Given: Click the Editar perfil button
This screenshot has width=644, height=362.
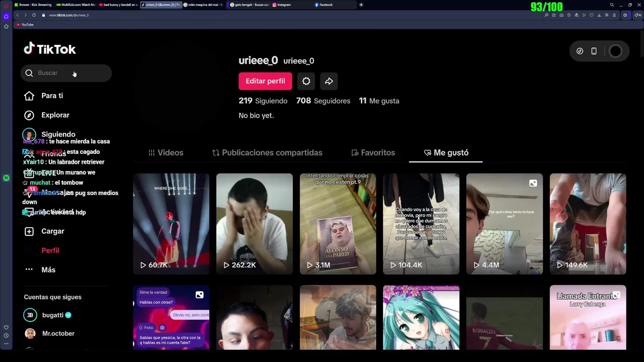Looking at the screenshot, I should click(265, 81).
